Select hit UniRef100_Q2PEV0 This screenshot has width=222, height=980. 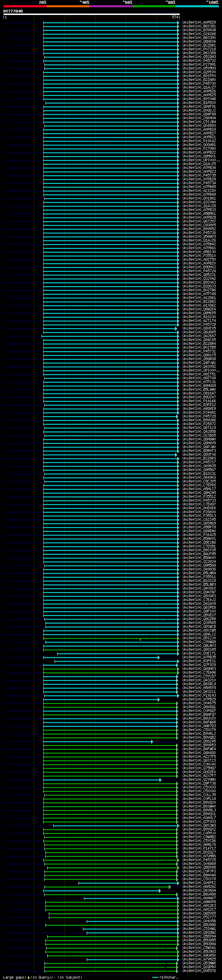pos(199,72)
